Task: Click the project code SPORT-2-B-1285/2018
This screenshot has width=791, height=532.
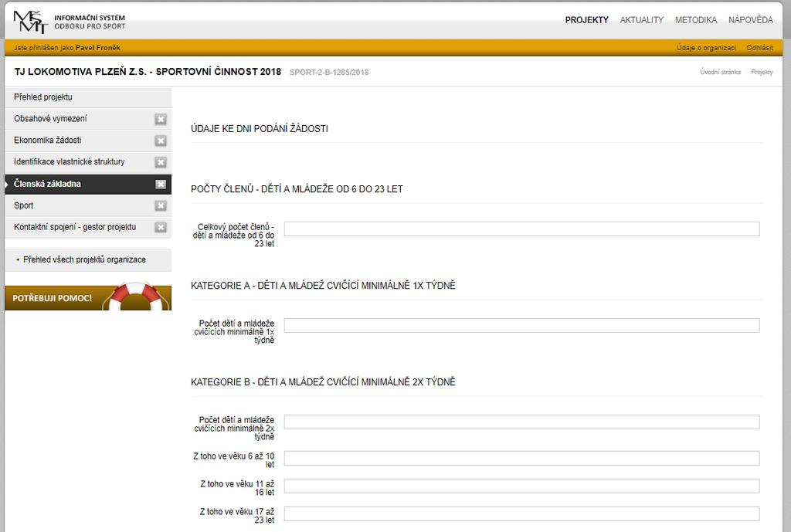Action: pos(329,73)
